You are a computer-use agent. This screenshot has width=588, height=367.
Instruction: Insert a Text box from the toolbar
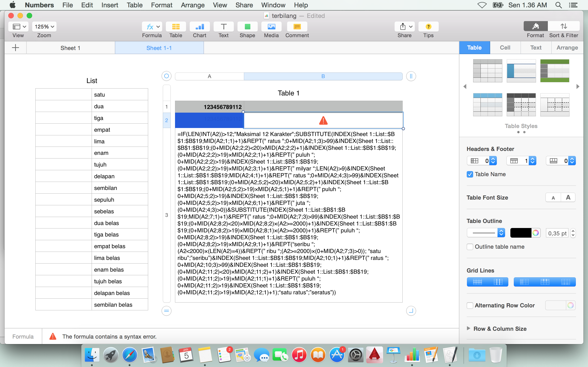223,27
